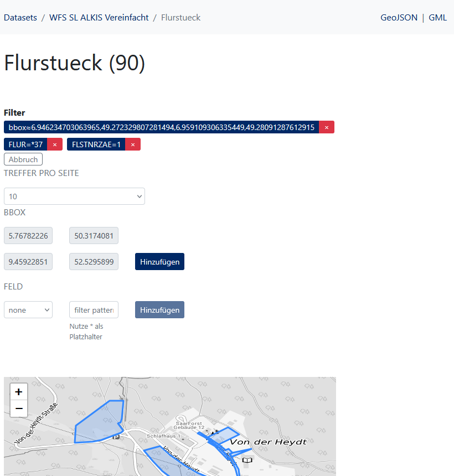
Task: Download data as GeoJSON
Action: click(x=399, y=18)
